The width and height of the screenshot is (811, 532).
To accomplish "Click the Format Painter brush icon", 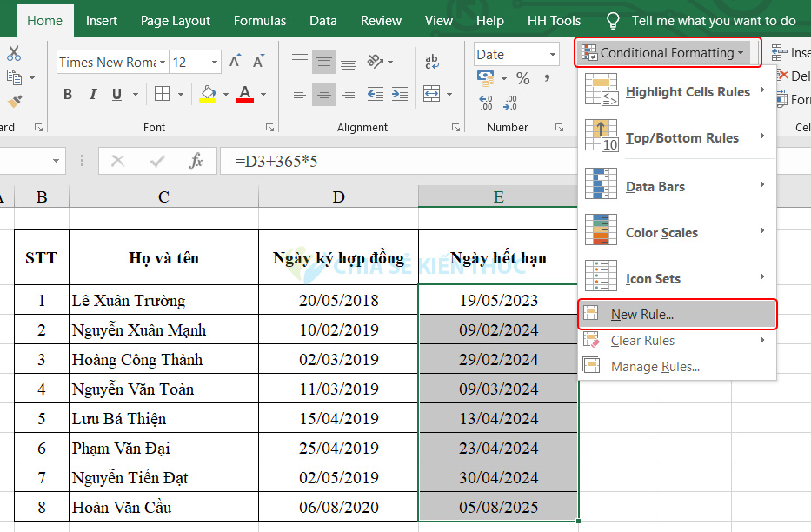I will click(13, 102).
